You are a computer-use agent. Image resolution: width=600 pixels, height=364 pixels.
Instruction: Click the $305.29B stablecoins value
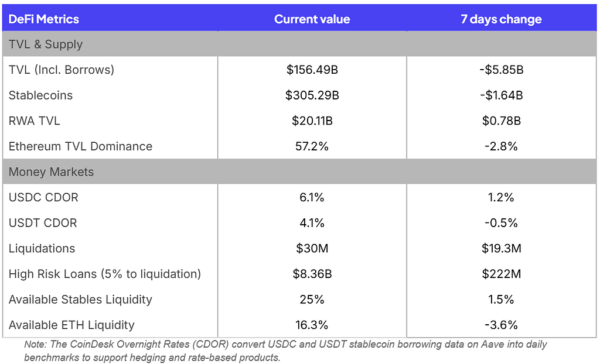pyautogui.click(x=312, y=95)
